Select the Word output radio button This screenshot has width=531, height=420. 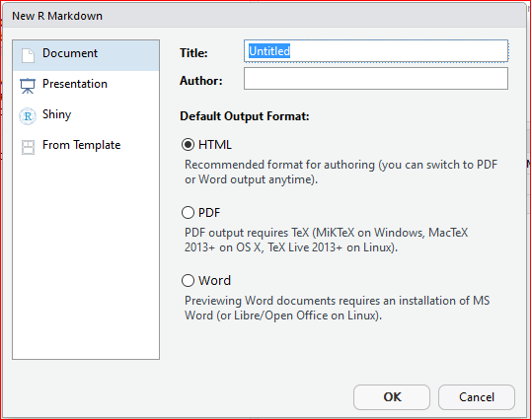pyautogui.click(x=188, y=281)
